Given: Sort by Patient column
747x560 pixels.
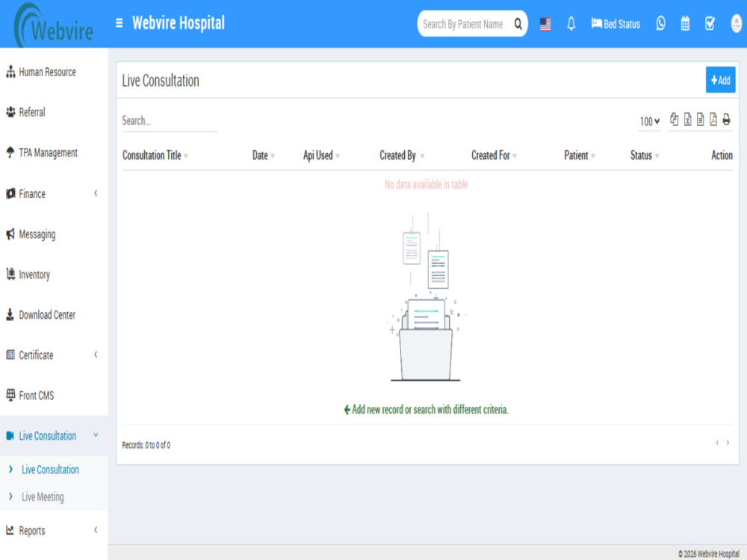Looking at the screenshot, I should (580, 155).
